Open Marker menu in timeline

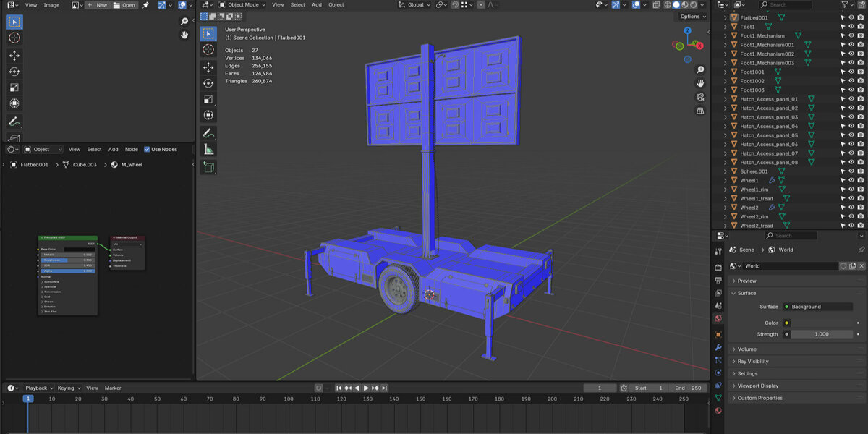click(x=113, y=388)
